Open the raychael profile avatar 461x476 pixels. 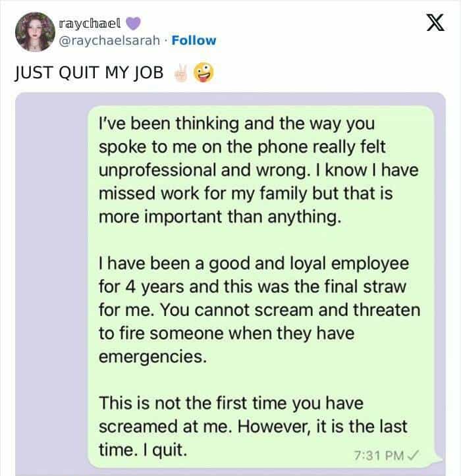click(31, 31)
